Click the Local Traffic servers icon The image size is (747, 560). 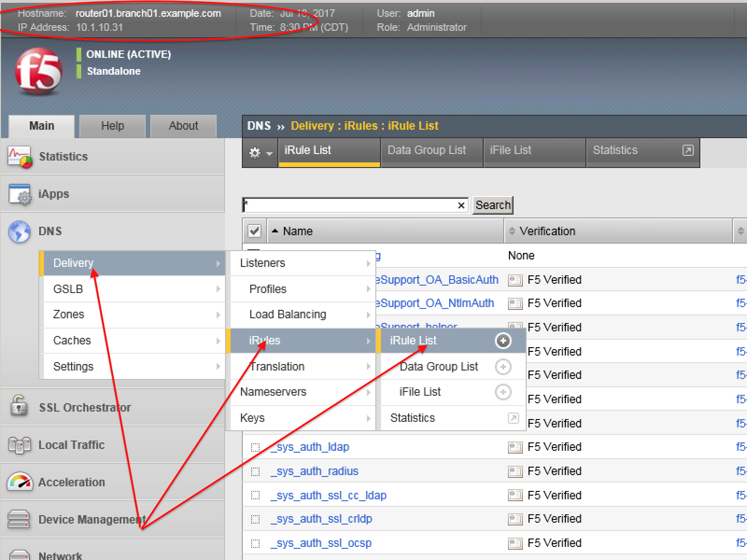(x=20, y=445)
